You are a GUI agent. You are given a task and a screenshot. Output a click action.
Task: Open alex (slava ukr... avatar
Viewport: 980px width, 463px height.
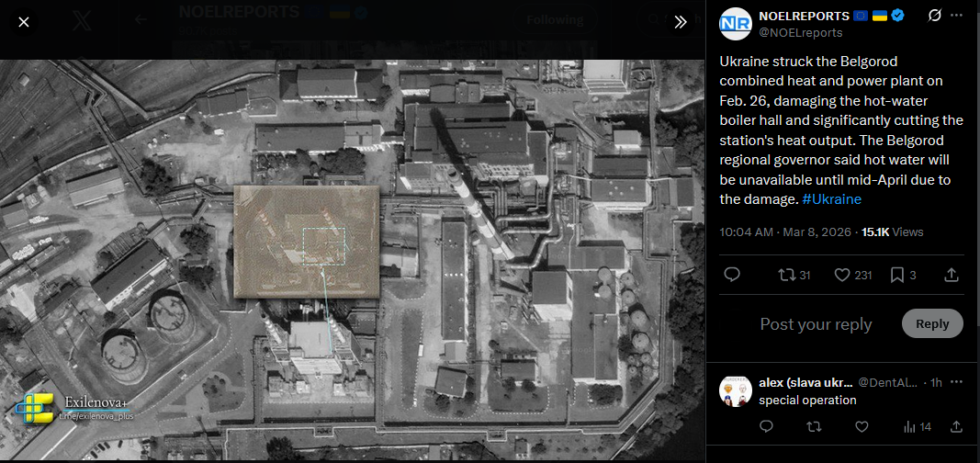pyautogui.click(x=736, y=391)
